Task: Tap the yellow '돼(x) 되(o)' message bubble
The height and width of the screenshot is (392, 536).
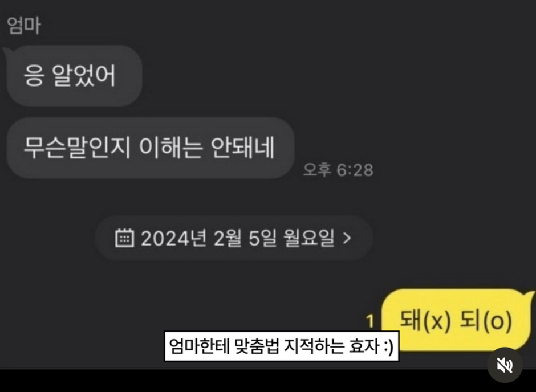Action: (x=456, y=320)
